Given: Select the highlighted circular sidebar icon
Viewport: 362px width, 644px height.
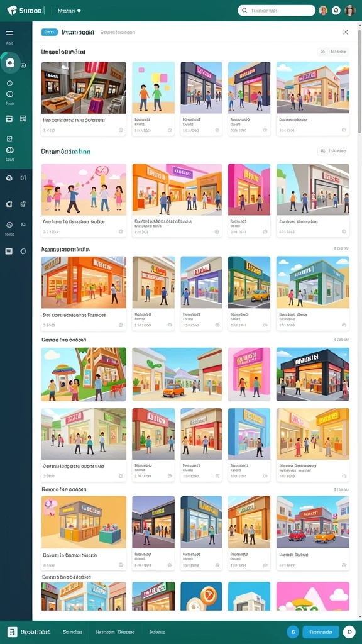Looking at the screenshot, I should coord(10,64).
